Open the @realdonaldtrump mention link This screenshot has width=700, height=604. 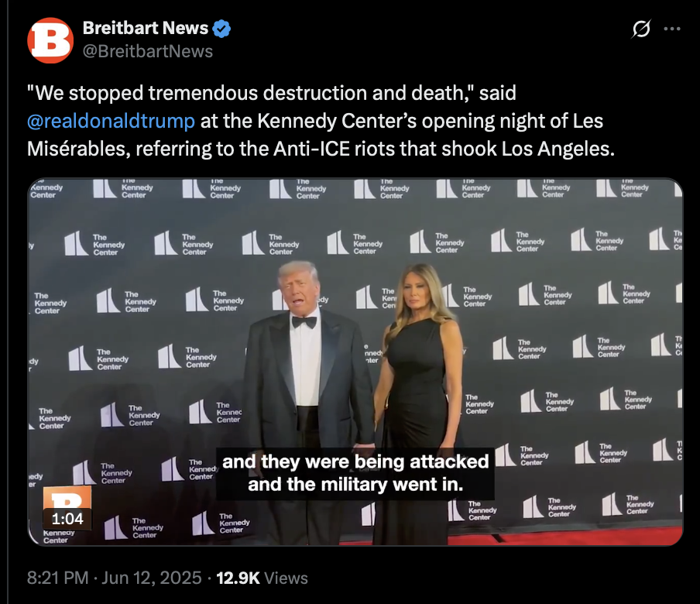click(111, 121)
